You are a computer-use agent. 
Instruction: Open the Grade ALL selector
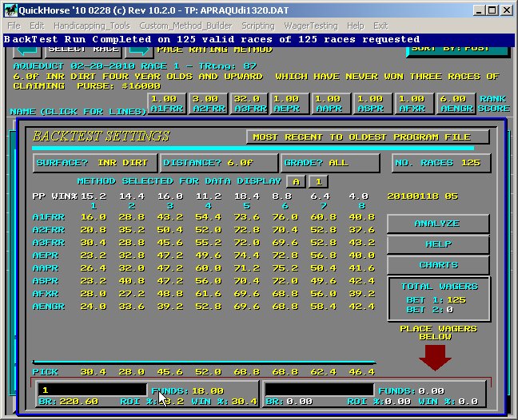click(329, 163)
